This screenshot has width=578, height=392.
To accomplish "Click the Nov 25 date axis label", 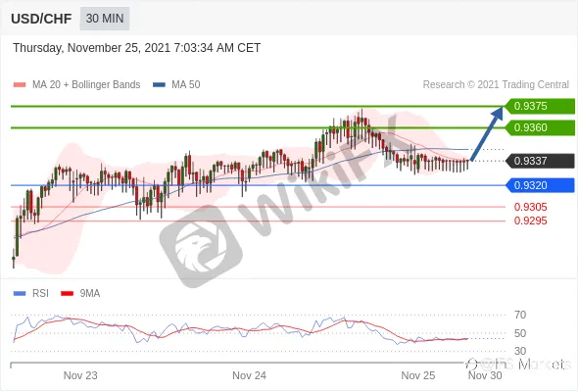I will click(418, 375).
